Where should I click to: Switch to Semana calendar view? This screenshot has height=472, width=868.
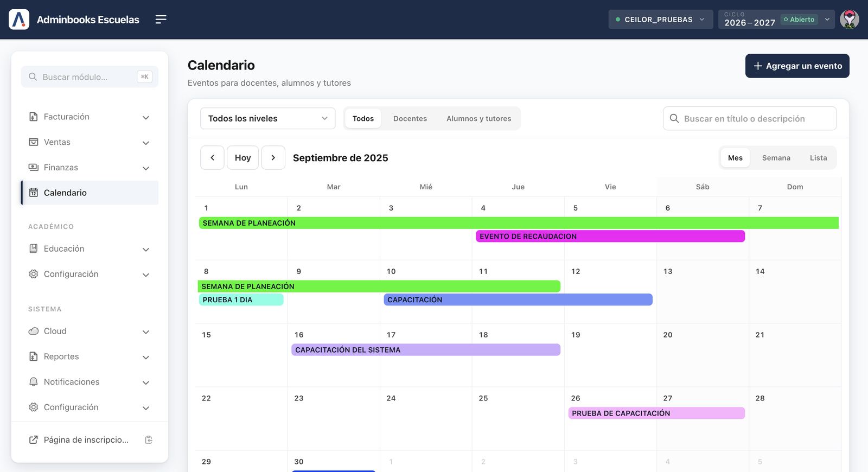(x=776, y=158)
